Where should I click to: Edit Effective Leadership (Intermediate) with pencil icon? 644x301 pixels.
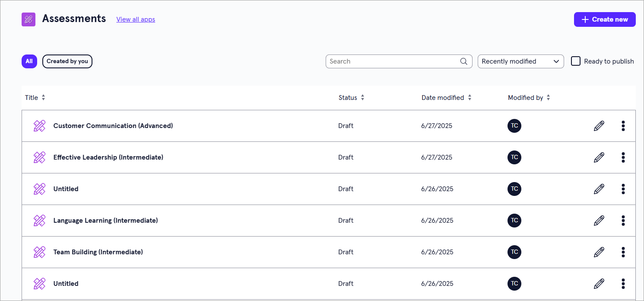click(x=599, y=157)
